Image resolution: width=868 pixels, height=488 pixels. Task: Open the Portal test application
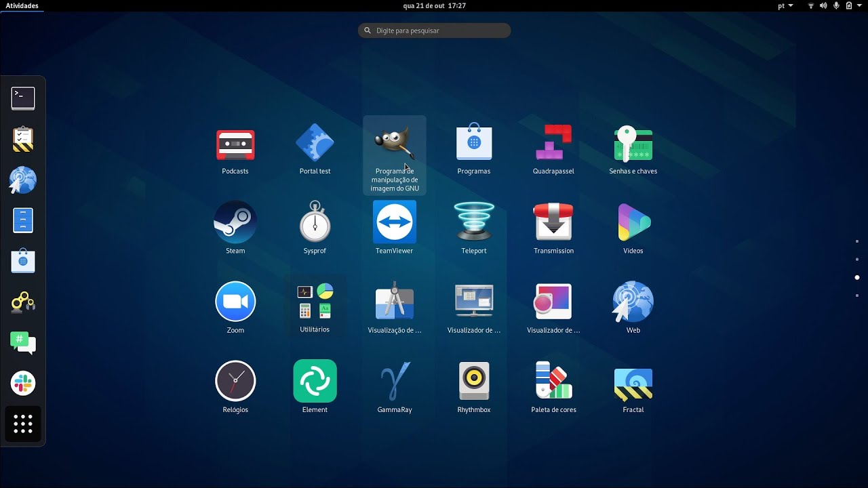click(x=315, y=150)
